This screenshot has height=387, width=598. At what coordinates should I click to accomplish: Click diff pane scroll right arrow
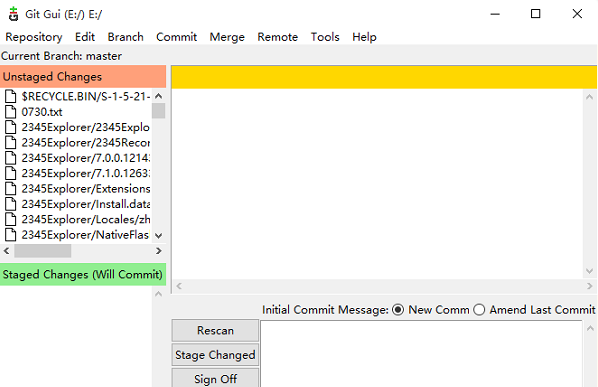590,286
